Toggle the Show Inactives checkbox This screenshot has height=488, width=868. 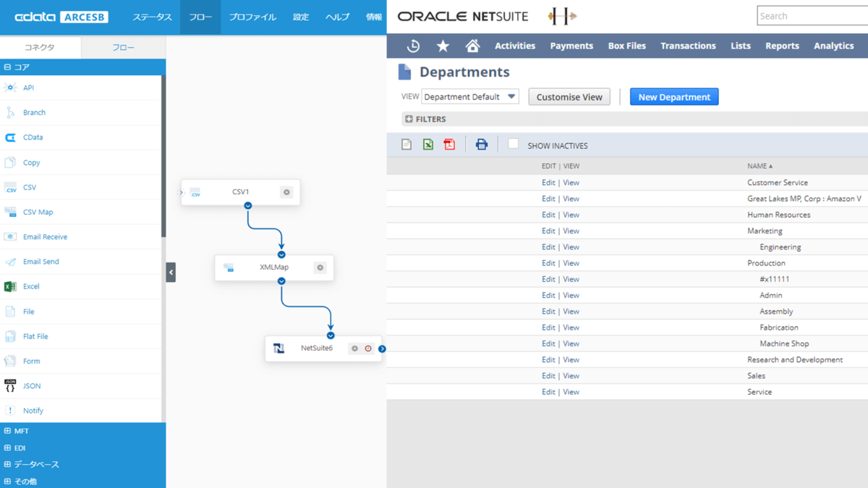[x=513, y=144]
